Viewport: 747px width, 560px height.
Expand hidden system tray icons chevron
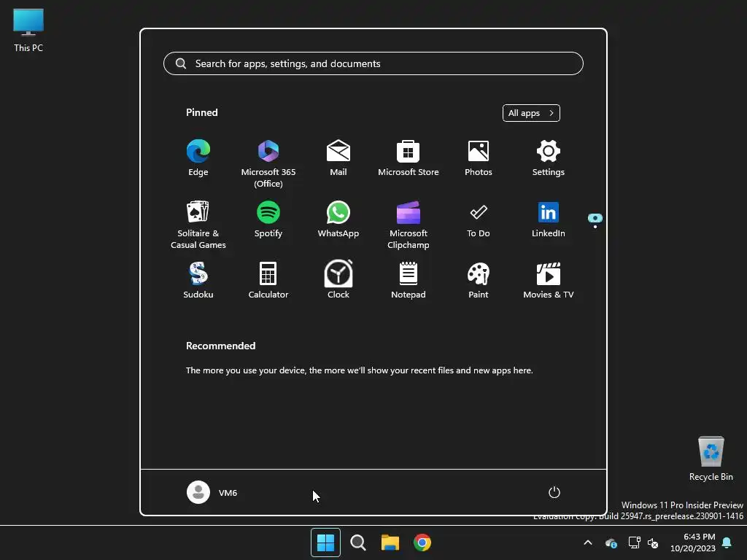pos(588,542)
